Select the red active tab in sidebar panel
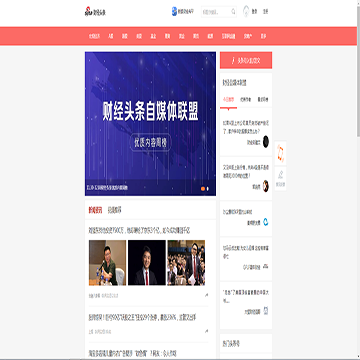The height and width of the screenshot is (360, 360). (229, 100)
